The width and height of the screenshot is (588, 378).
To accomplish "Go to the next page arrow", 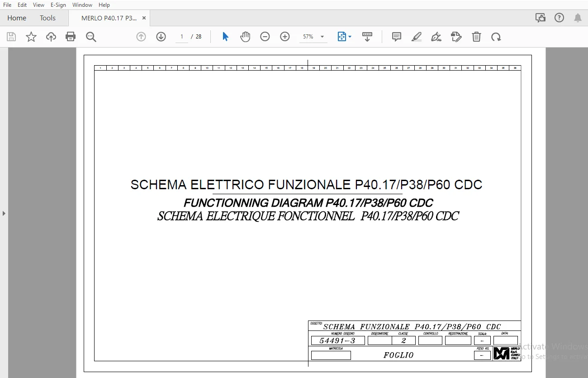I will (161, 37).
